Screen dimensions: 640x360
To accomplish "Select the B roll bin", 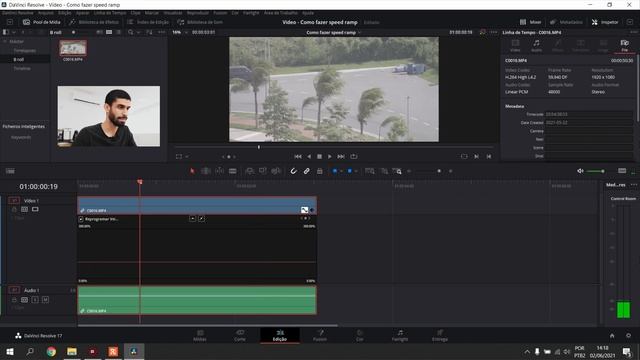I will pos(19,60).
